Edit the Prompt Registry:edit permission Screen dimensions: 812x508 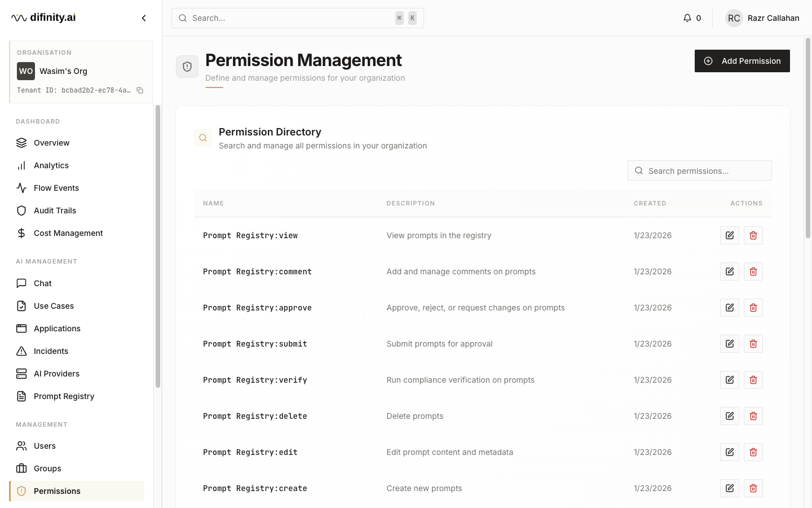[x=730, y=452]
